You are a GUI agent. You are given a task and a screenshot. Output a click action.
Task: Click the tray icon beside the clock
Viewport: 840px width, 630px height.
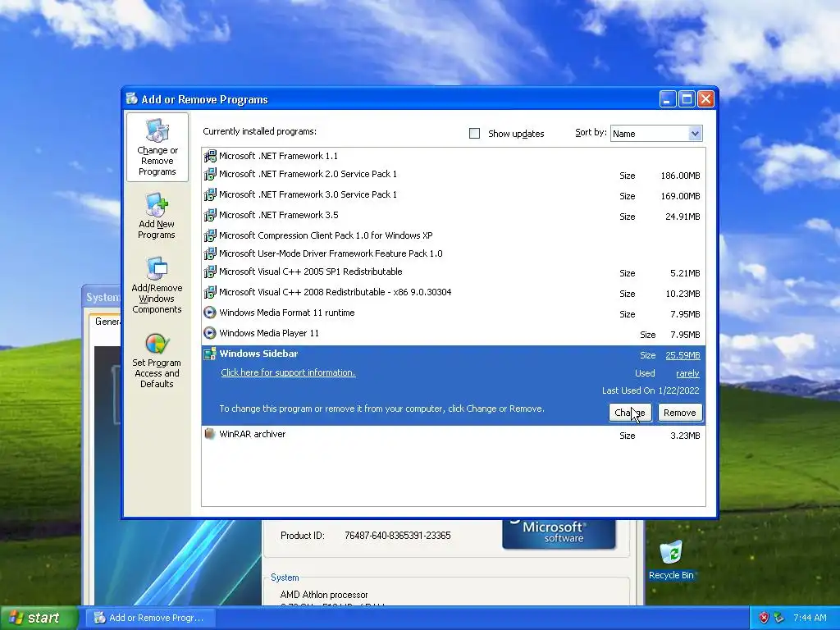pos(779,618)
